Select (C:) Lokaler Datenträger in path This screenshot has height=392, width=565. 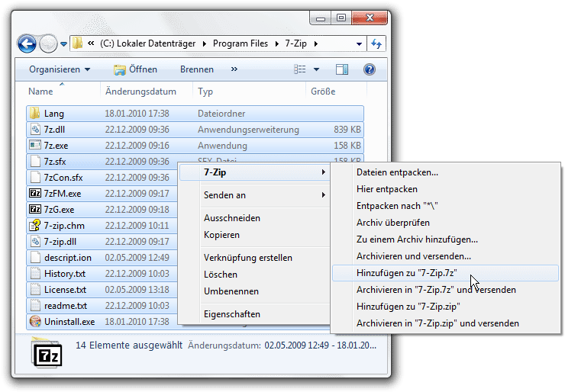(147, 43)
